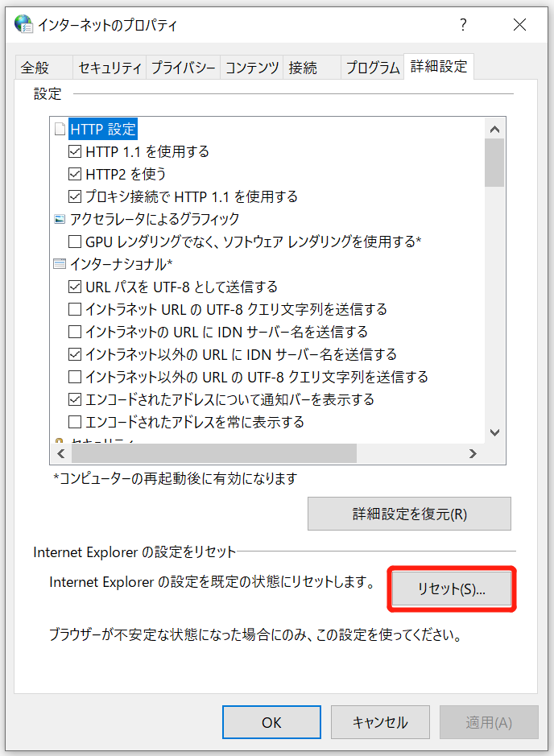Switch to the 接続 tab
The height and width of the screenshot is (756, 554).
(x=312, y=68)
